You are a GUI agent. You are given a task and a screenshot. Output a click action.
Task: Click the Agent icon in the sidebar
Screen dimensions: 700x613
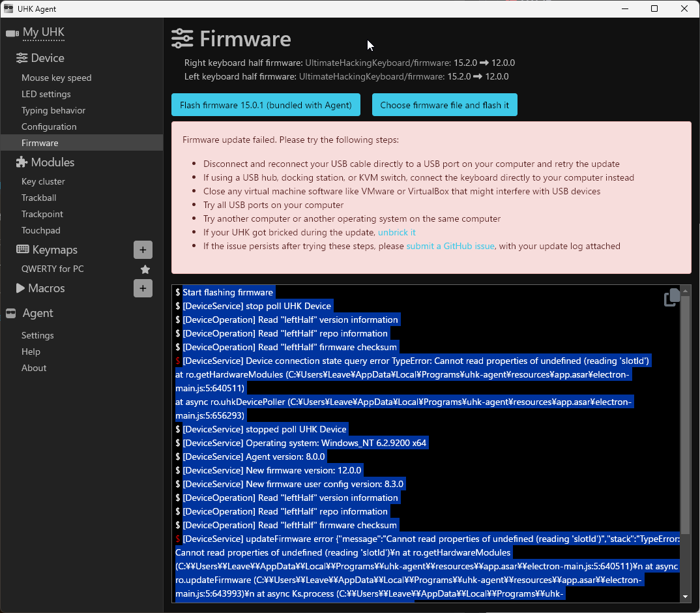[x=10, y=314]
